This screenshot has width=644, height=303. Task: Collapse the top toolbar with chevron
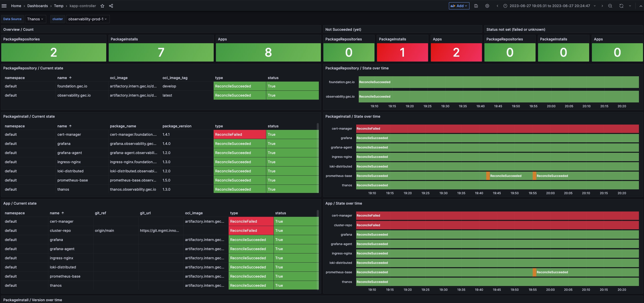pos(640,6)
